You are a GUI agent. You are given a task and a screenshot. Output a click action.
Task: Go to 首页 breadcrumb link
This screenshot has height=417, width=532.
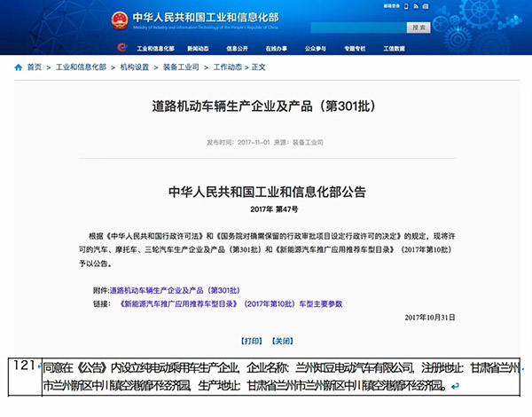pos(35,67)
